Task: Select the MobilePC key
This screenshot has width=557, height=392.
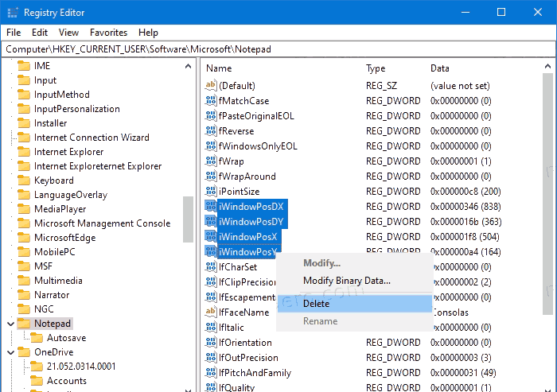Action: 55,252
